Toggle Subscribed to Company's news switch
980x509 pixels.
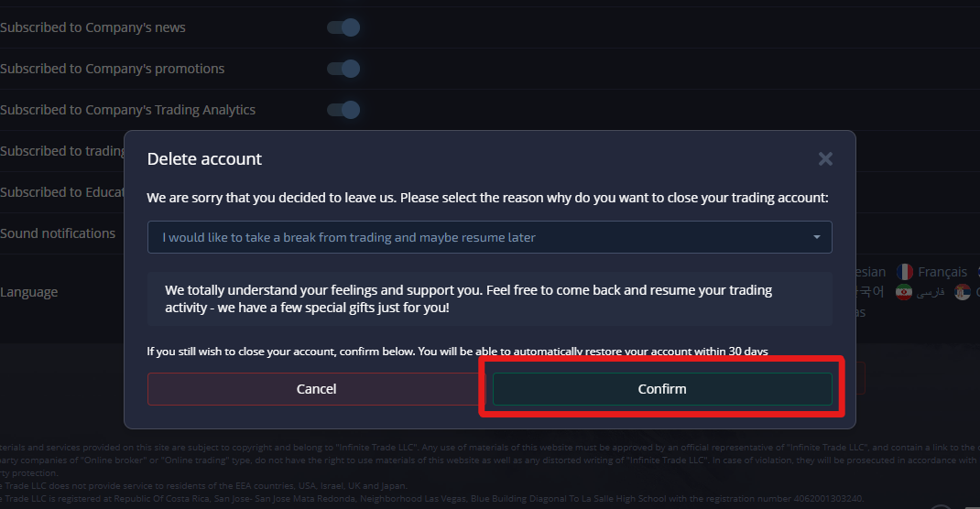[x=343, y=27]
